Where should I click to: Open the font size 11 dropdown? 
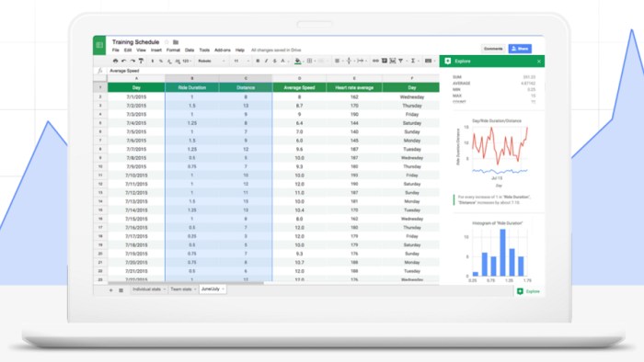point(241,61)
